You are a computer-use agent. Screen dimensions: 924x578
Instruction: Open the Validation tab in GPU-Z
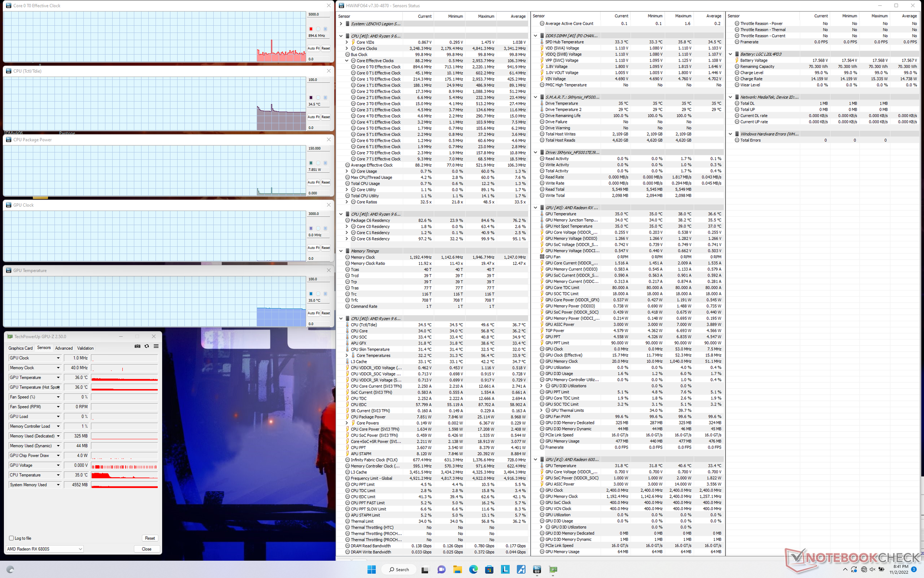(86, 348)
